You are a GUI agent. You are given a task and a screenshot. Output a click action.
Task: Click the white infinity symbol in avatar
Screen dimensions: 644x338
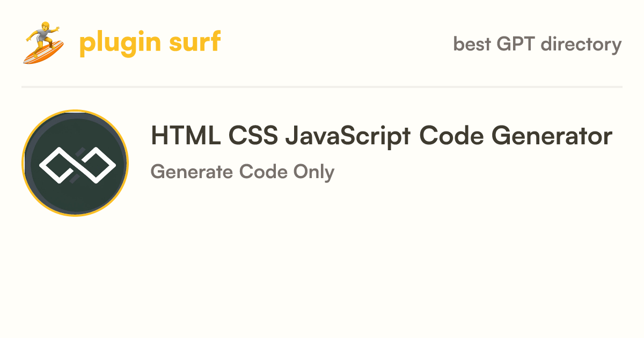[x=78, y=163]
